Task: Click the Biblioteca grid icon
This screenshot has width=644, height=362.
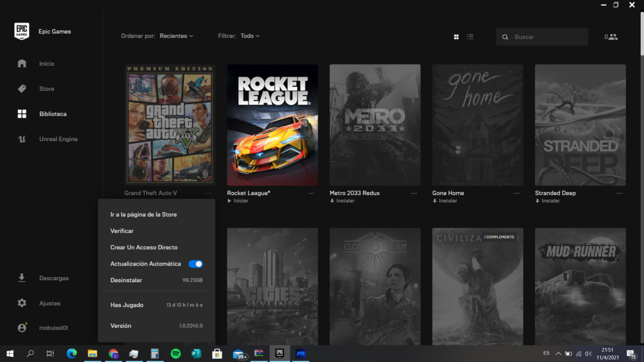Action: tap(22, 114)
